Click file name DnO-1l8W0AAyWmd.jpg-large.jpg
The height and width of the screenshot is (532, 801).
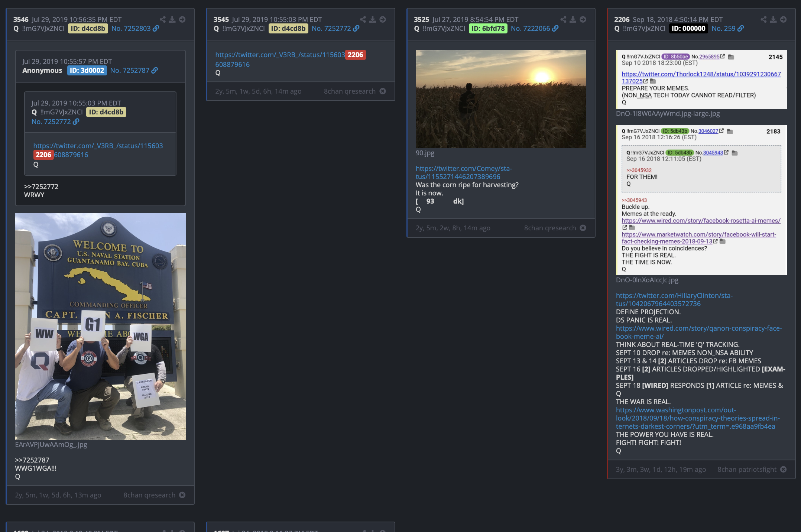668,113
